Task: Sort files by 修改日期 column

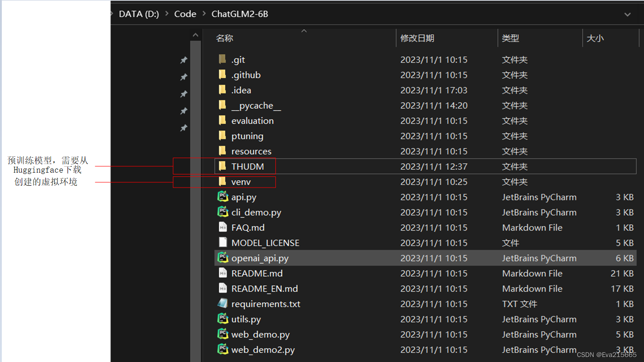Action: (417, 38)
